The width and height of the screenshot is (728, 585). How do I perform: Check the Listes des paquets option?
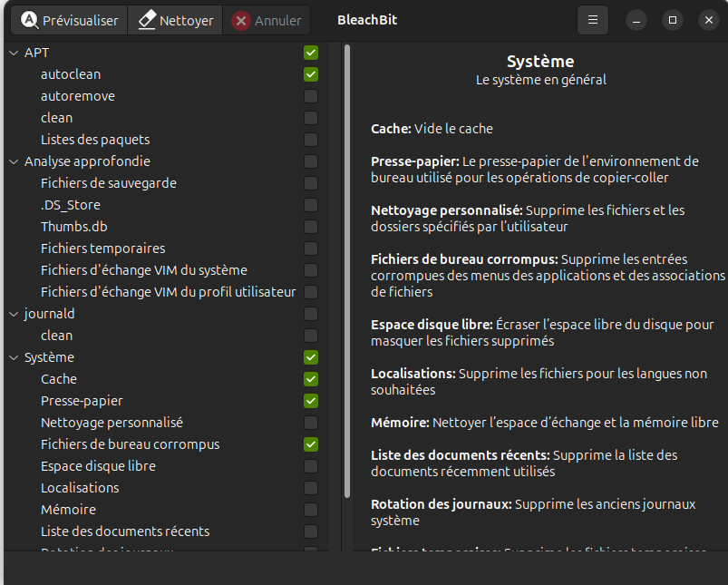click(x=311, y=140)
